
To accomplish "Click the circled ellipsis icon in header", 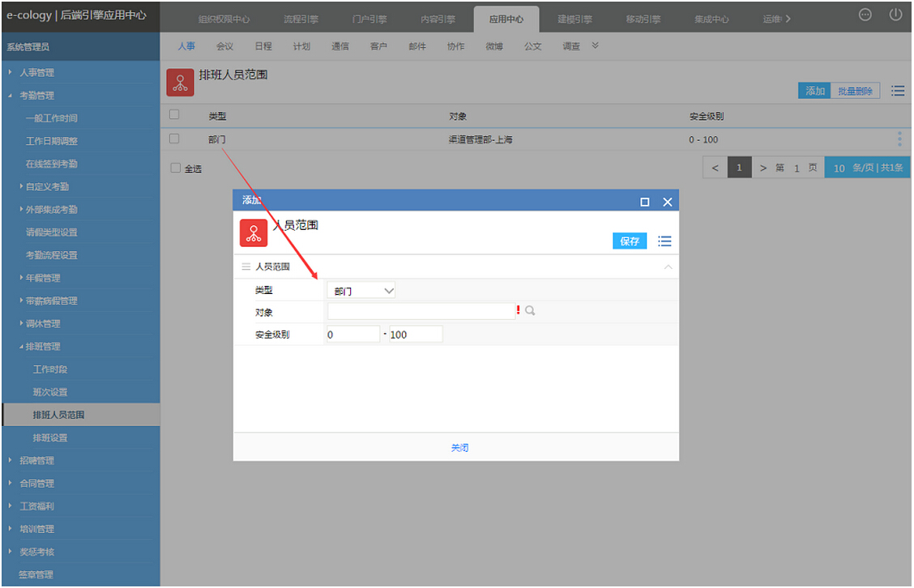I will coord(865,15).
